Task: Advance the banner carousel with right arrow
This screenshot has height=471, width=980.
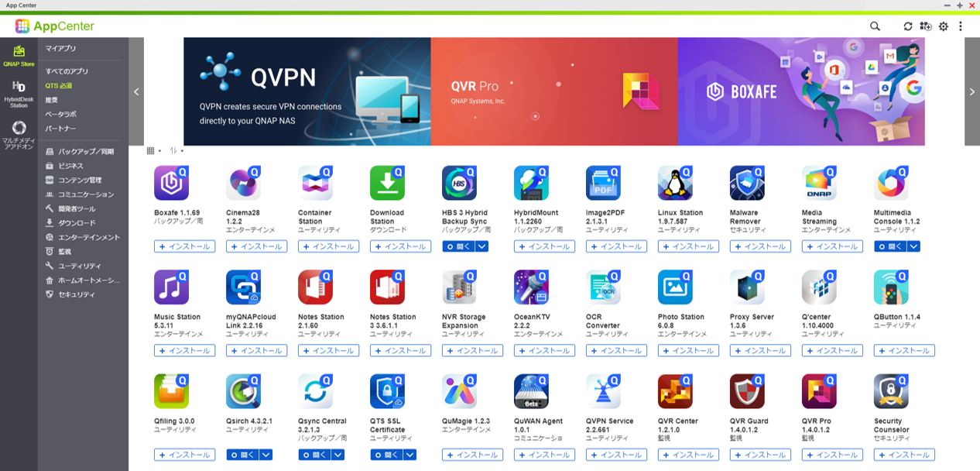Action: click(x=972, y=91)
